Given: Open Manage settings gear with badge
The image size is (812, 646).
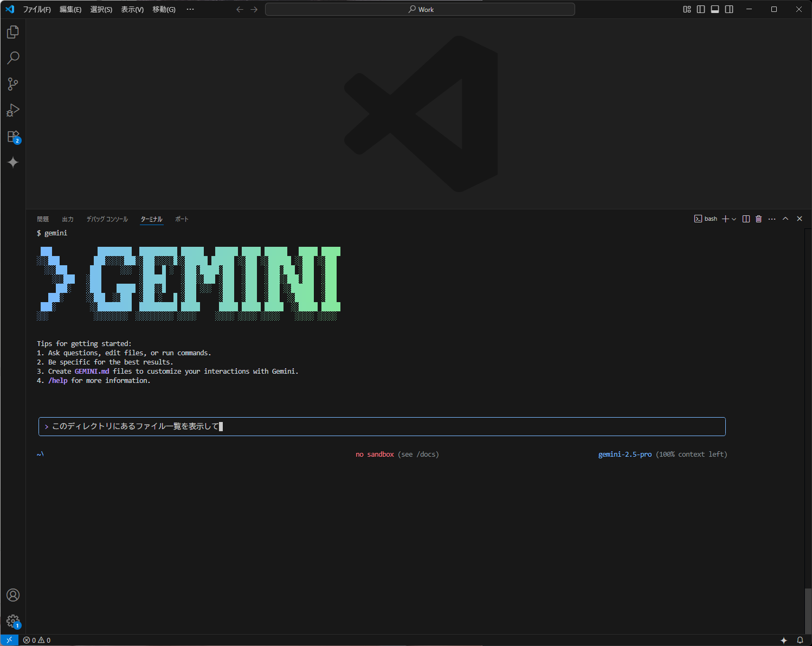Looking at the screenshot, I should point(12,622).
